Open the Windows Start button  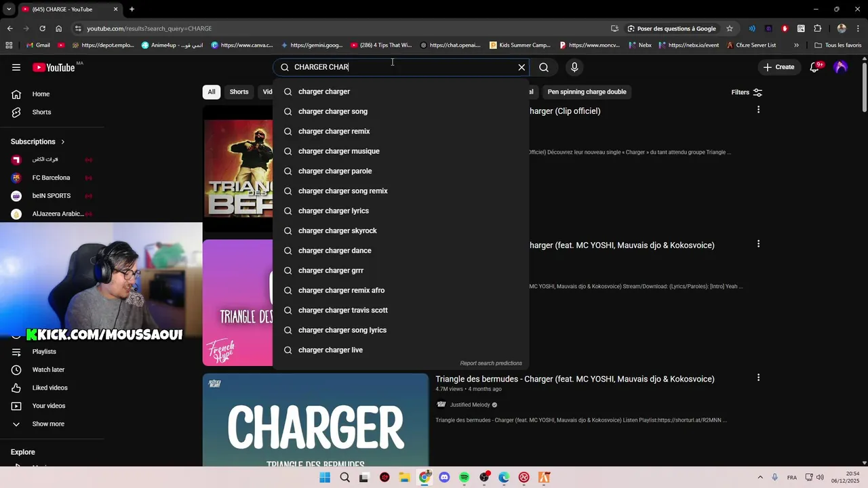click(x=325, y=478)
